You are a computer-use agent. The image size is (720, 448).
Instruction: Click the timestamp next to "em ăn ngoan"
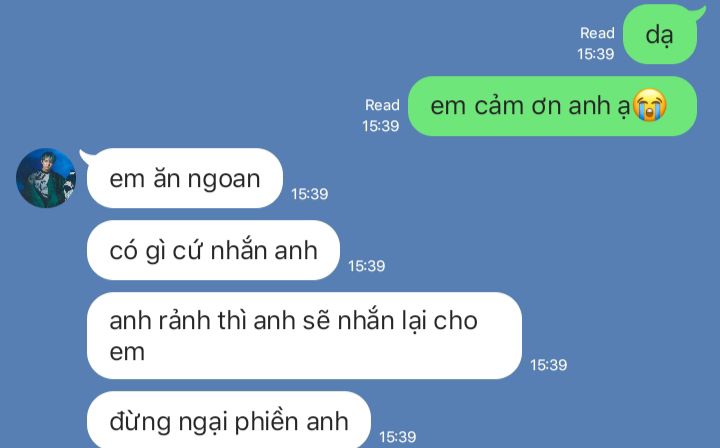309,194
